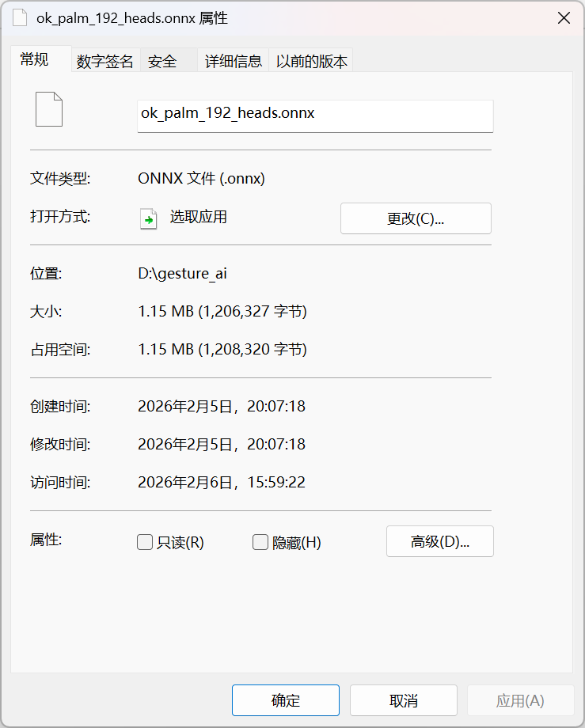Click the 应用(A) button

coord(520,700)
